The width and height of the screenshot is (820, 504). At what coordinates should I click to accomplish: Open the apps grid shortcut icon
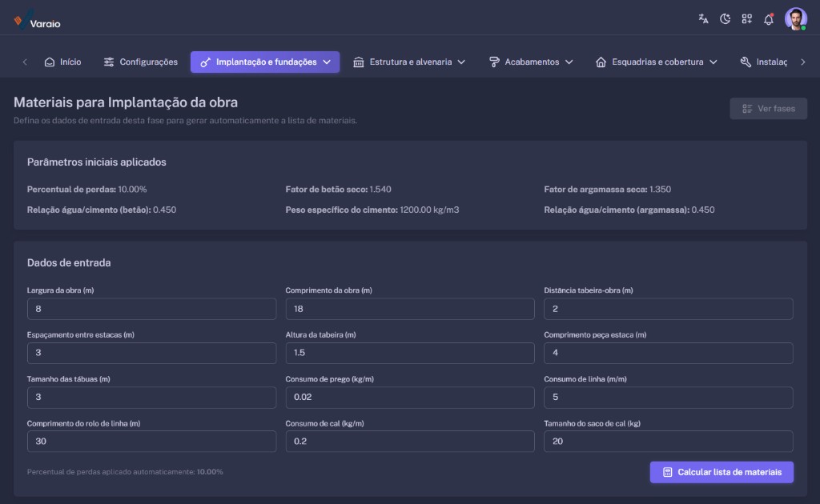(747, 19)
